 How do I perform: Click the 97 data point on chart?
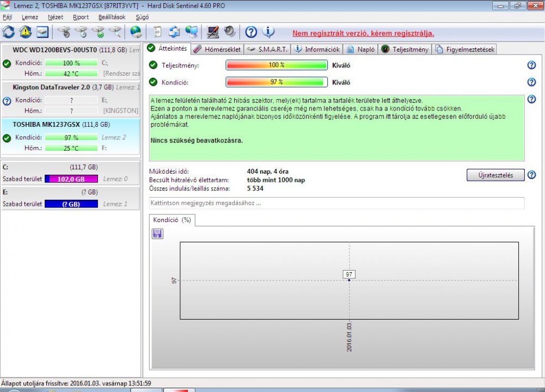pyautogui.click(x=350, y=280)
